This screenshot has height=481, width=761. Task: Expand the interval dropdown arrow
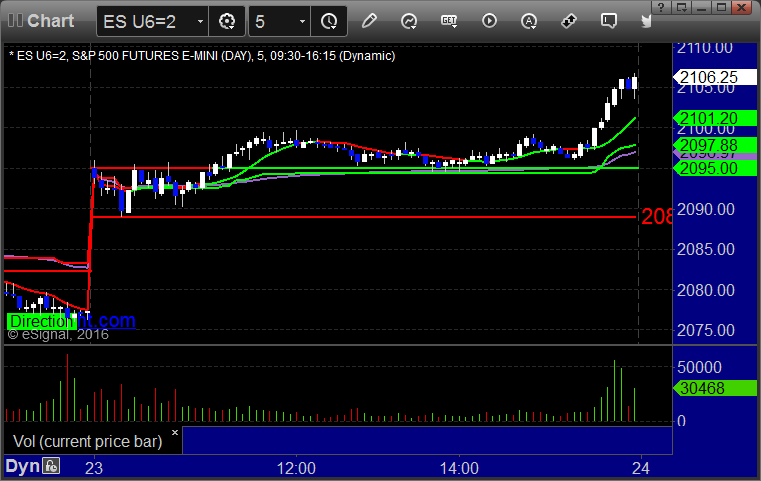(x=302, y=22)
